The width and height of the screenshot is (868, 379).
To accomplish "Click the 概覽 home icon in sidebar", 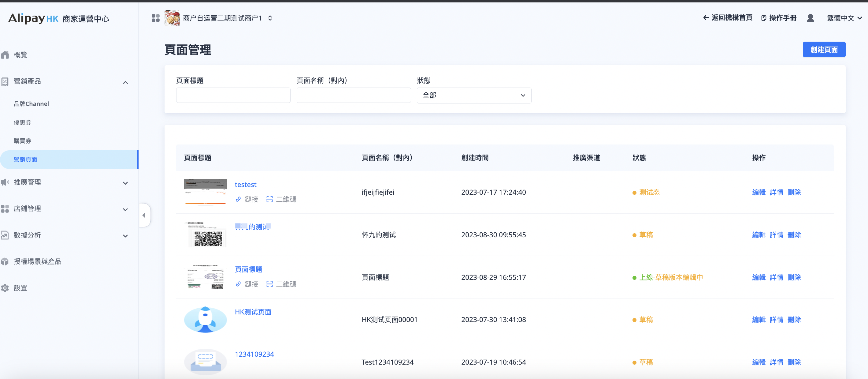I will (x=5, y=55).
